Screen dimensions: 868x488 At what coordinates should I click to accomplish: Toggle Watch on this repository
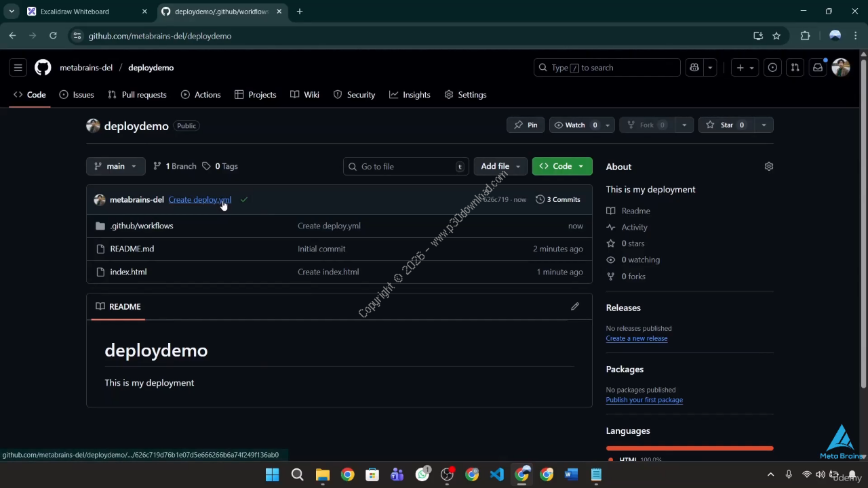(x=575, y=125)
